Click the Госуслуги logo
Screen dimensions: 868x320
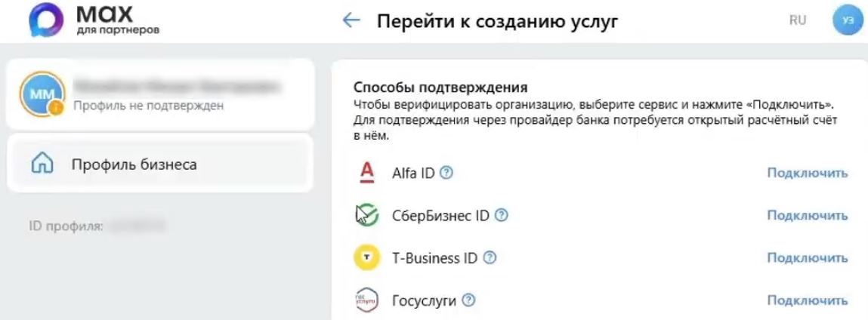pyautogui.click(x=366, y=300)
